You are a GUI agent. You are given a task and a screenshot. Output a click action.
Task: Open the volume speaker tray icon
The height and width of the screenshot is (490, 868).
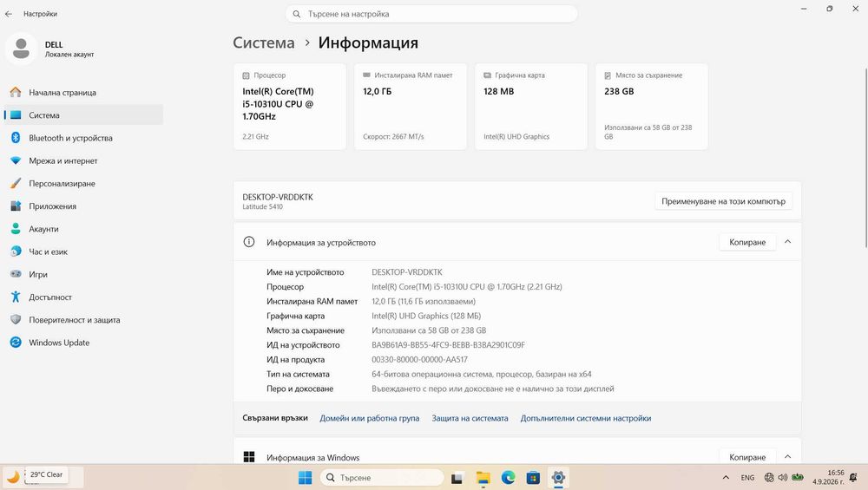[x=783, y=477]
